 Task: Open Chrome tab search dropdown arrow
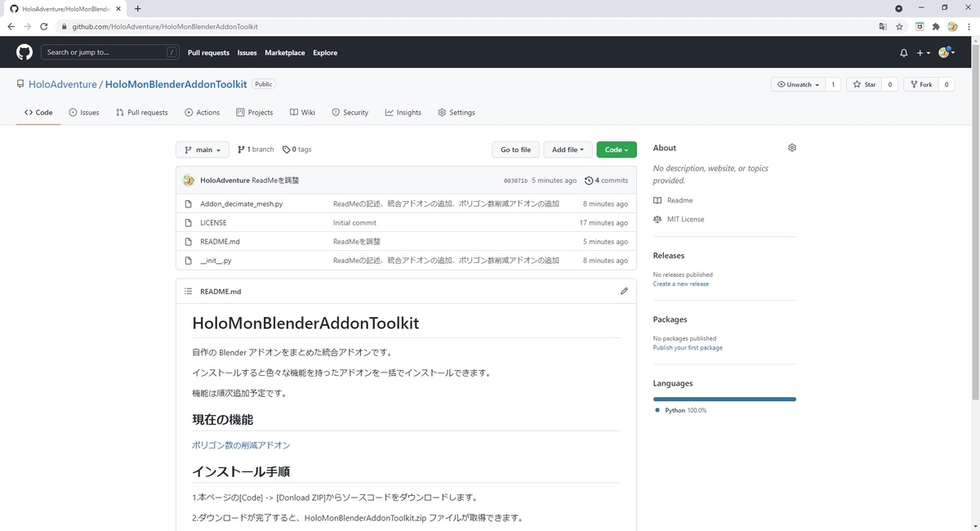(x=899, y=8)
